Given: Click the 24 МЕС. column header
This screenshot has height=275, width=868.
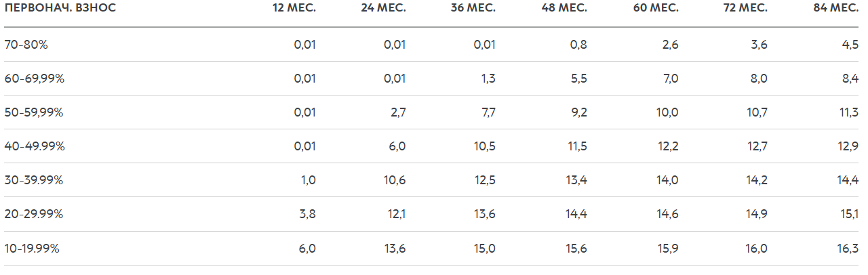Looking at the screenshot, I should 384,8.
